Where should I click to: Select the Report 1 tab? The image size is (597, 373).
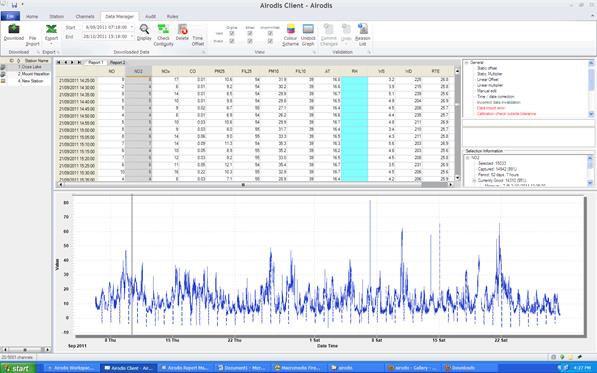(x=96, y=62)
